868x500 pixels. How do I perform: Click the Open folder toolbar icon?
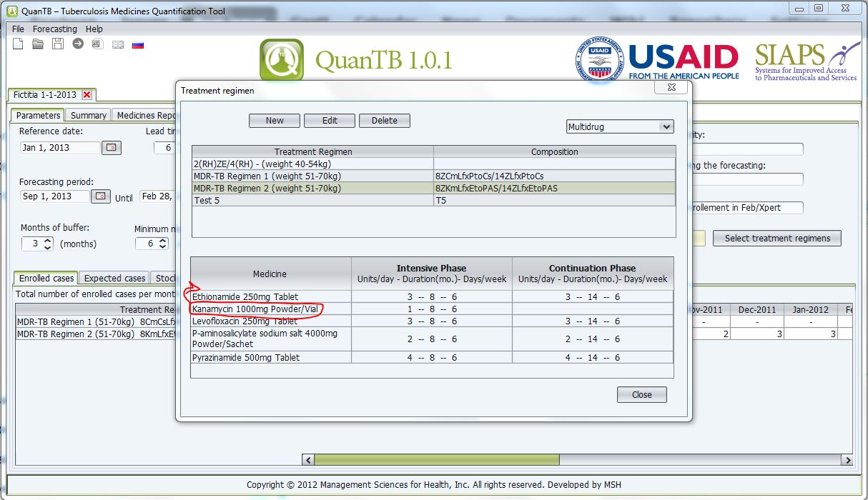coord(38,44)
